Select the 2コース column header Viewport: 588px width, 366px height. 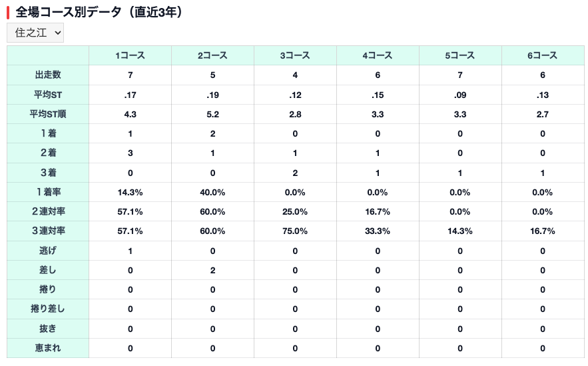[x=212, y=55]
